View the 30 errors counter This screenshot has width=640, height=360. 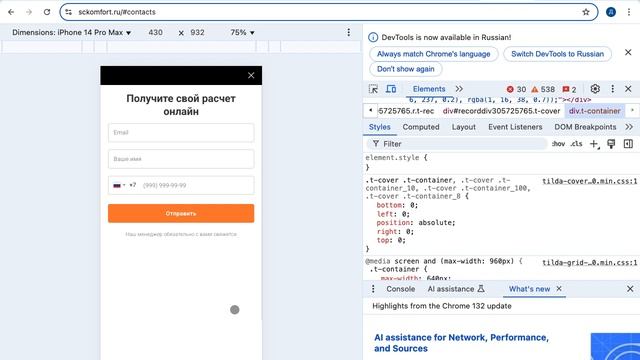[516, 89]
